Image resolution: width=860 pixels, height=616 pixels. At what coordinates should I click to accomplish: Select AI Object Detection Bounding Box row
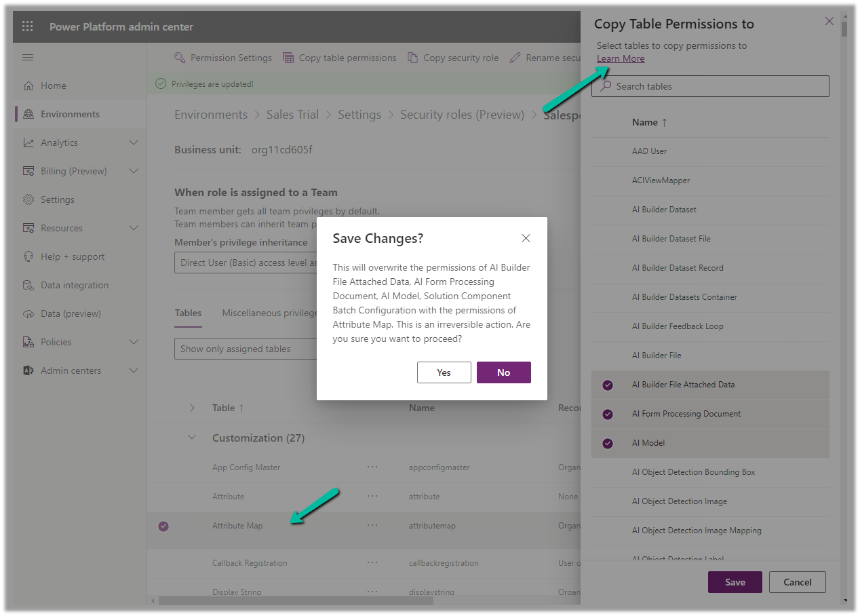710,472
